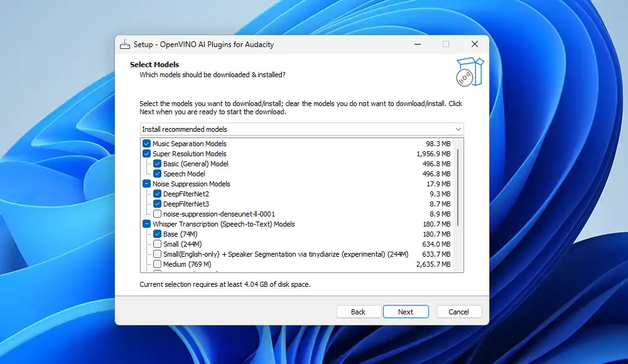Click the models list vertical scrollbar
The width and height of the screenshot is (628, 364).
click(459, 188)
